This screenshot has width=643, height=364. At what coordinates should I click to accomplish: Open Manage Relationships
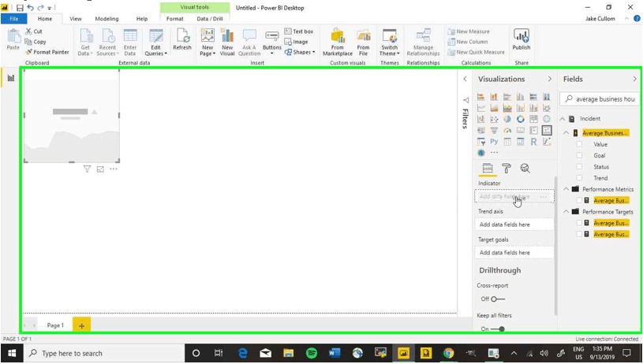[x=423, y=43]
